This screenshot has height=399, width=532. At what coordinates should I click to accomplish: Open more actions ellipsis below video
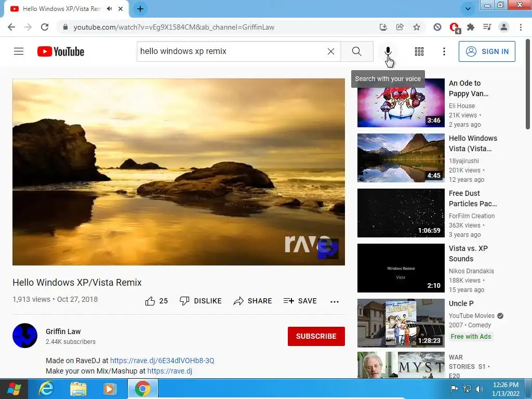pyautogui.click(x=335, y=301)
